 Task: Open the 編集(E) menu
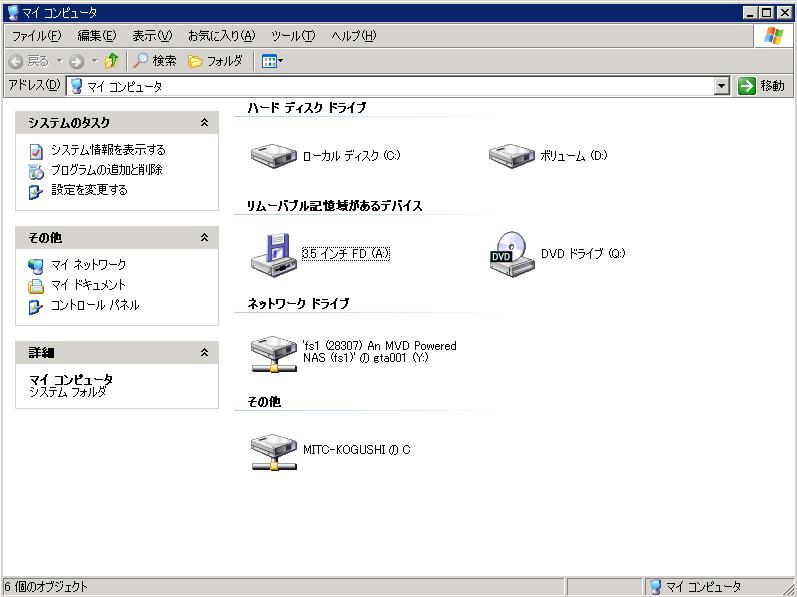tap(97, 36)
